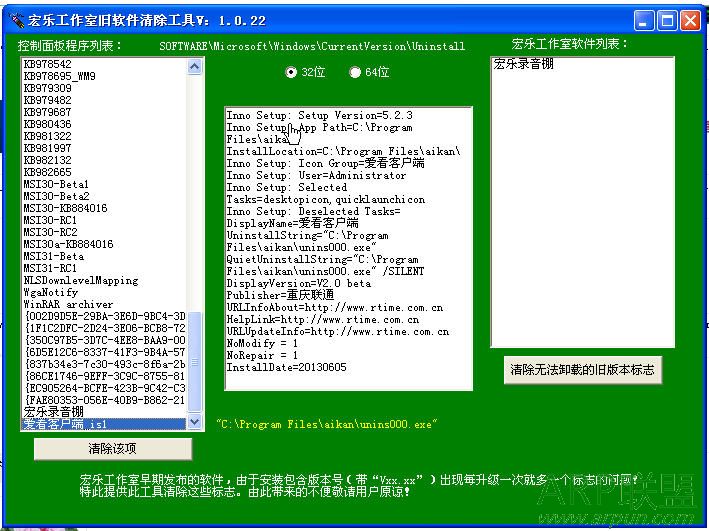The image size is (709, 531).
Task: Click the NoModify = 1 line
Action: coord(262,343)
